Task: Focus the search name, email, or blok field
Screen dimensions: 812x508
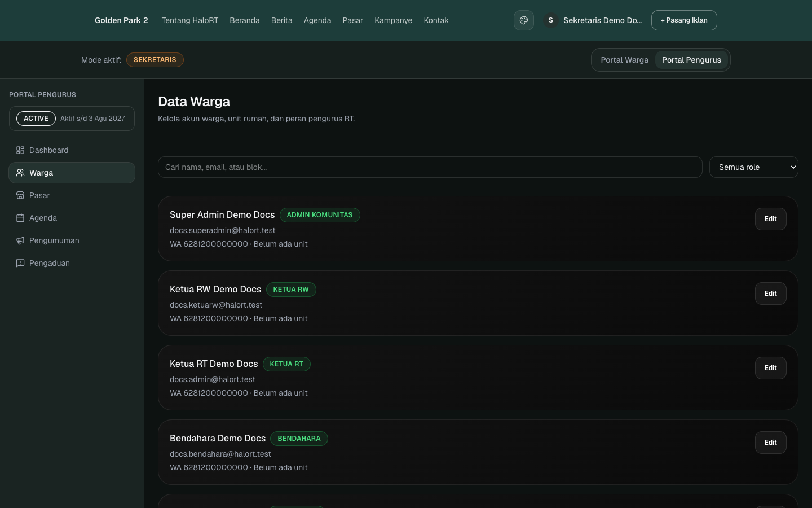Action: pos(430,167)
